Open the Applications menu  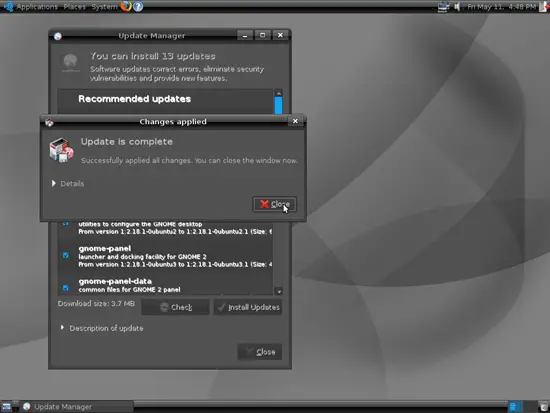(37, 7)
